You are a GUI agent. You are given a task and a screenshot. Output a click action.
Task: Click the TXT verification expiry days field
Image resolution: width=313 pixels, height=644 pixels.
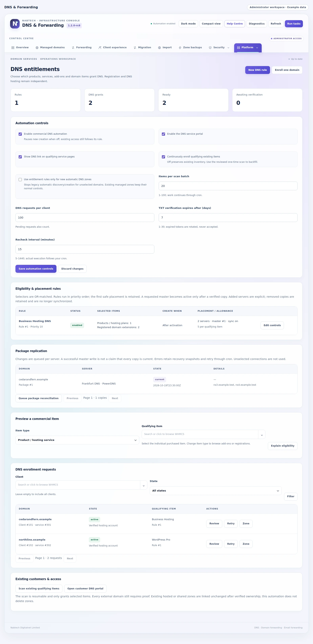point(228,218)
